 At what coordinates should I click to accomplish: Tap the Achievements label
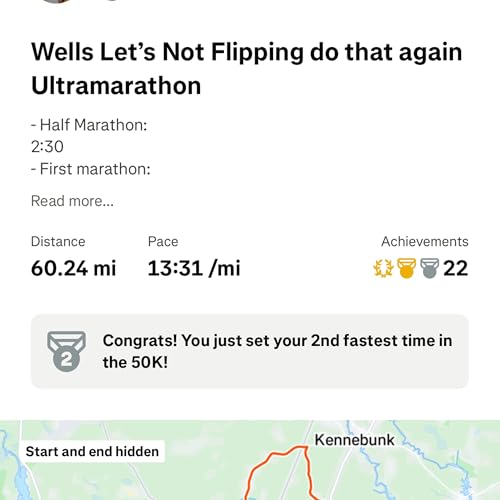pos(425,242)
